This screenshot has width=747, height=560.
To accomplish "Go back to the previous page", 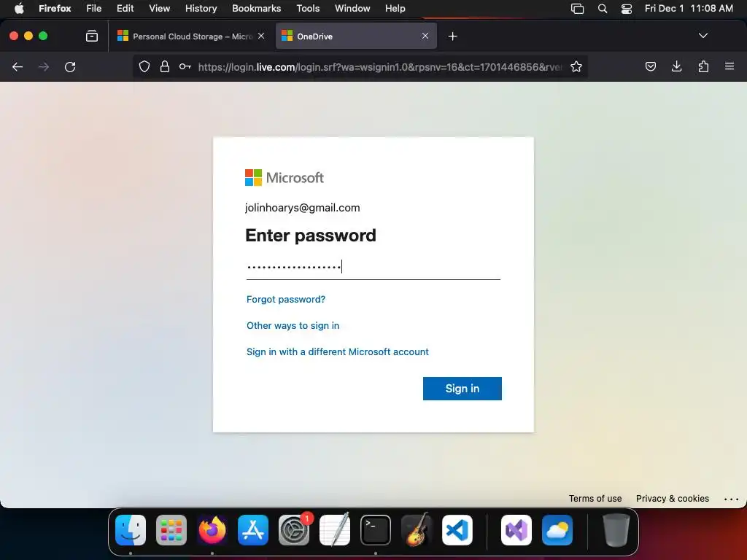I will [x=18, y=67].
